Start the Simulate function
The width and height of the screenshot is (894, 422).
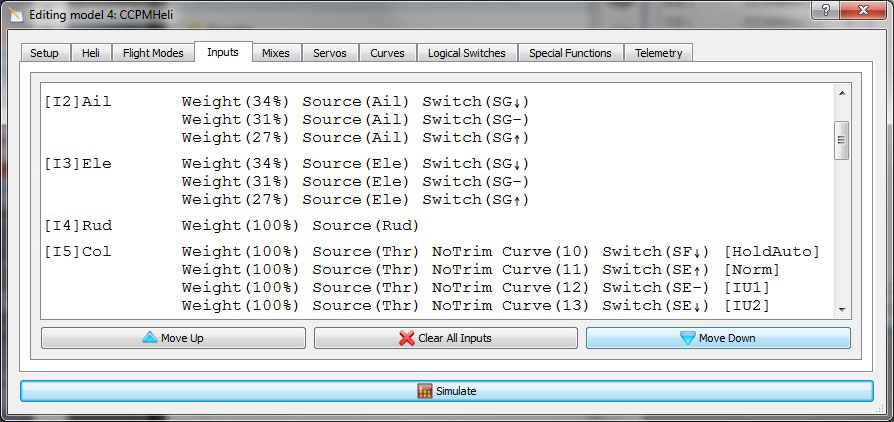[x=447, y=391]
